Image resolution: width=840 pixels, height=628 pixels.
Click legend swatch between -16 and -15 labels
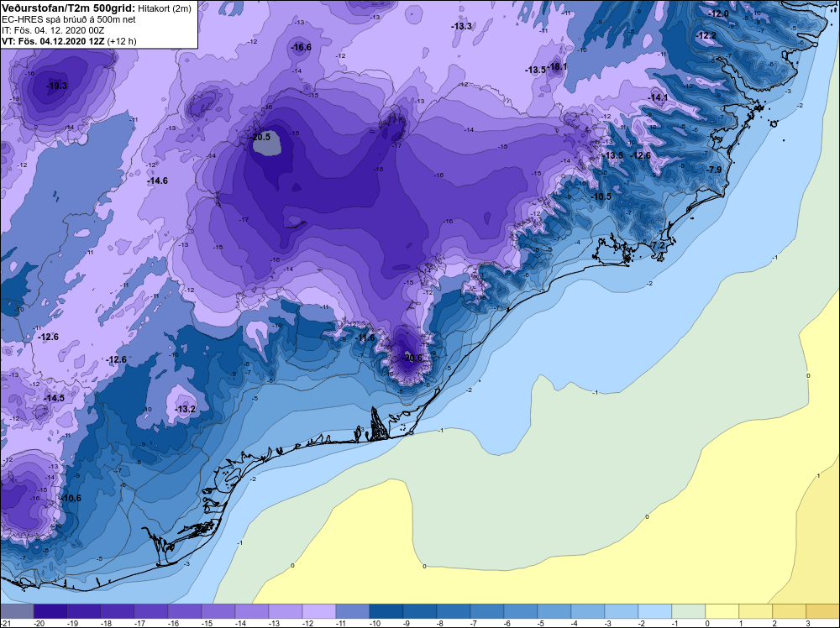pyautogui.click(x=185, y=611)
